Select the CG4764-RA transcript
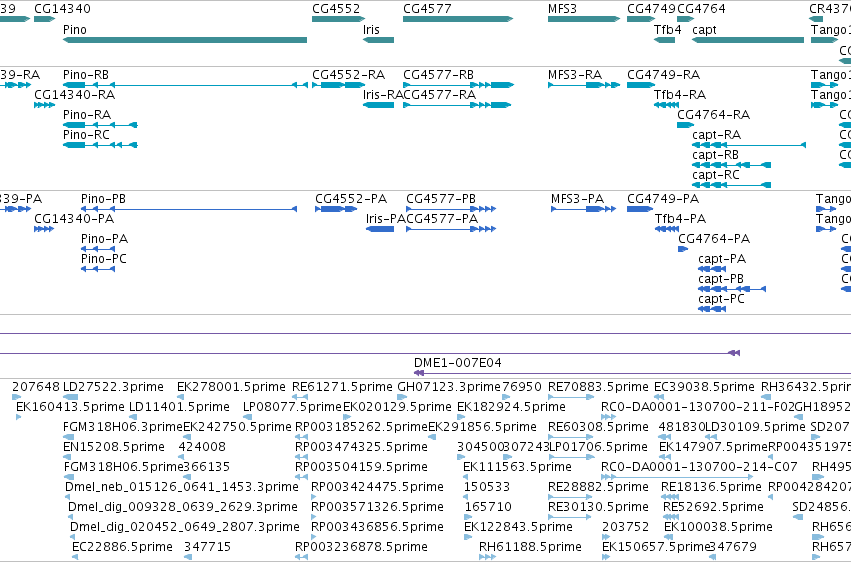Screen dimensions: 851x562 point(685,125)
